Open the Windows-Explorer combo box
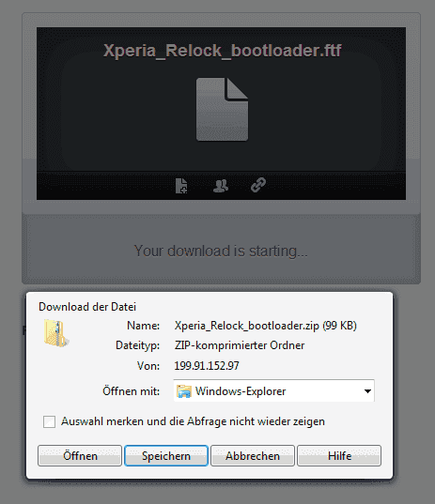435x504 pixels. [273, 390]
